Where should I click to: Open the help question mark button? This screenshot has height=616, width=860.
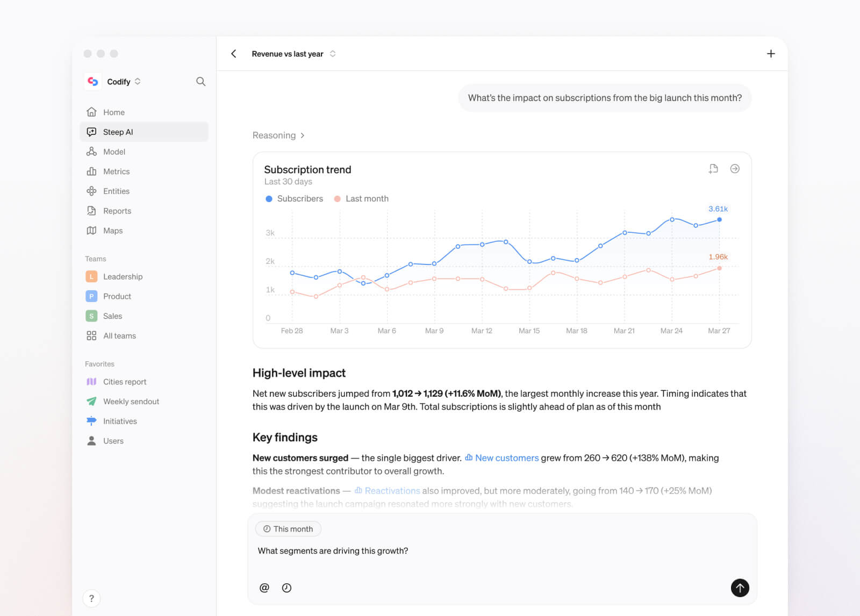91,598
